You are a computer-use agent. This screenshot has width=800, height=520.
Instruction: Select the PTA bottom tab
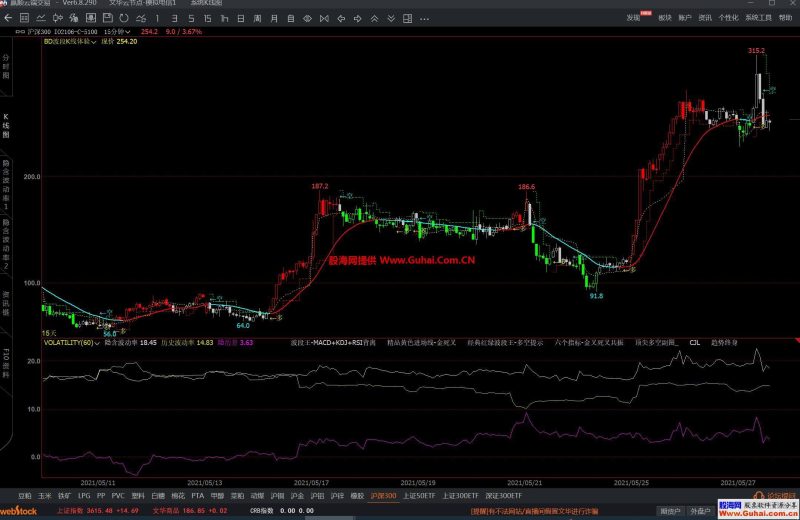pos(197,496)
